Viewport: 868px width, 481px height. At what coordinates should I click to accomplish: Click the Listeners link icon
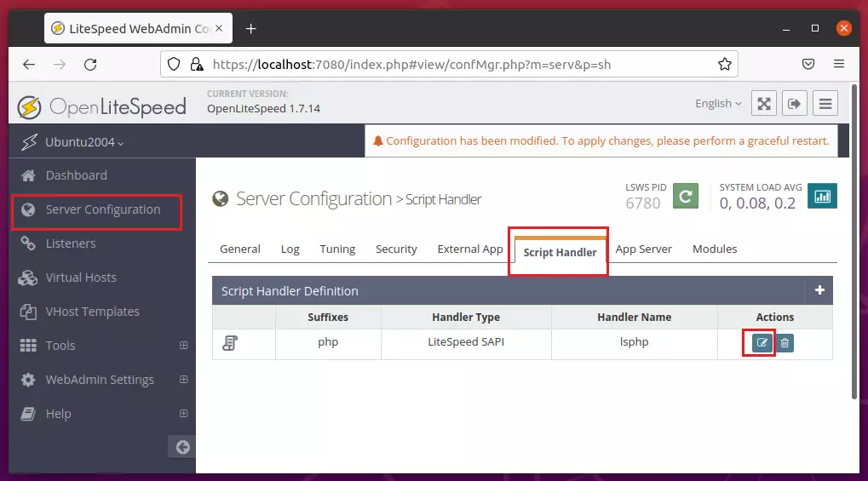(27, 243)
